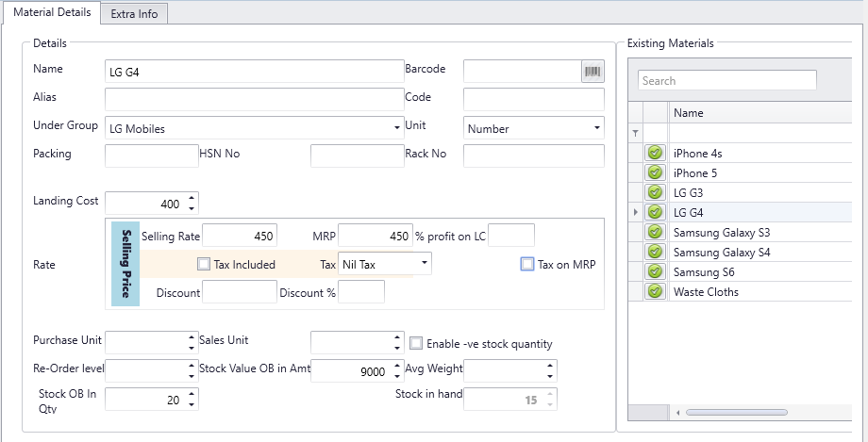
Task: Click the Name filter cell under column header
Action: point(760,133)
